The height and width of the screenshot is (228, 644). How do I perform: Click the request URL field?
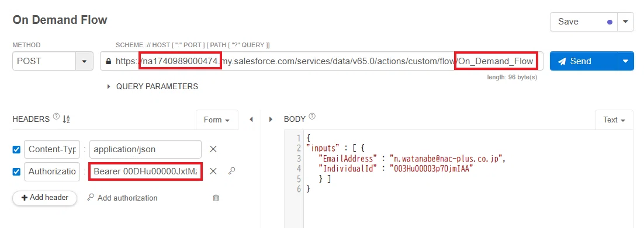tap(321, 61)
